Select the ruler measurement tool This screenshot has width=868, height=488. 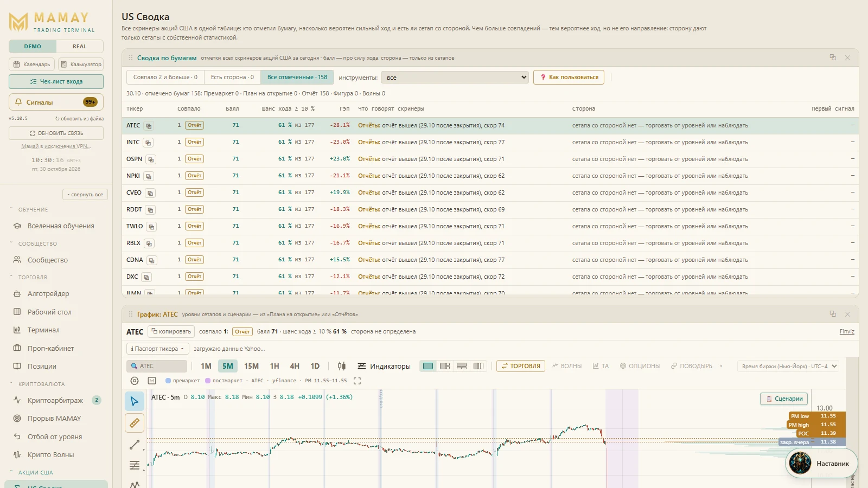135,423
